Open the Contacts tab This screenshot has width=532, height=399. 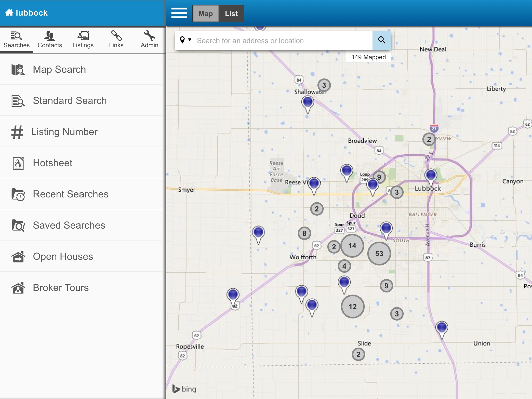pyautogui.click(x=50, y=39)
